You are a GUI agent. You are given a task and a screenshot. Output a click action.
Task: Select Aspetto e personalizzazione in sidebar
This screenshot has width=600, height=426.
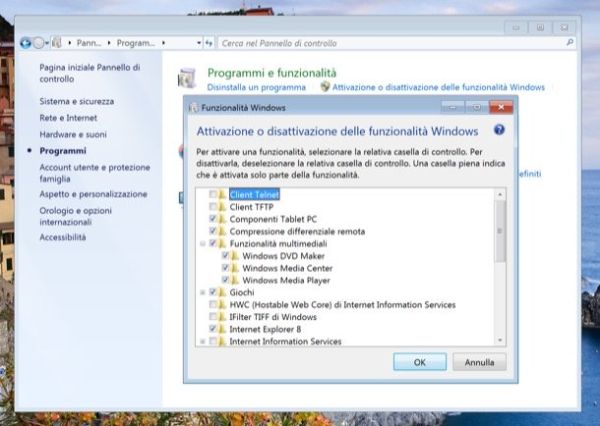point(93,194)
